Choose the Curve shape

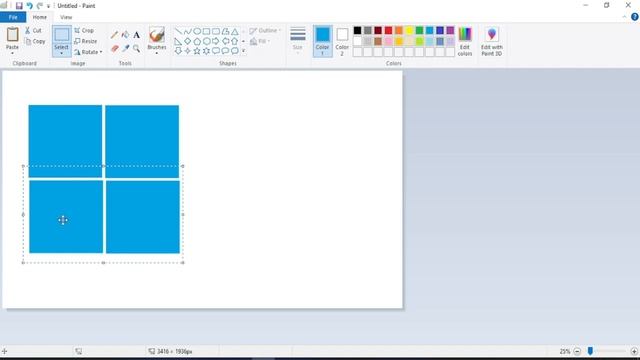pyautogui.click(x=187, y=31)
